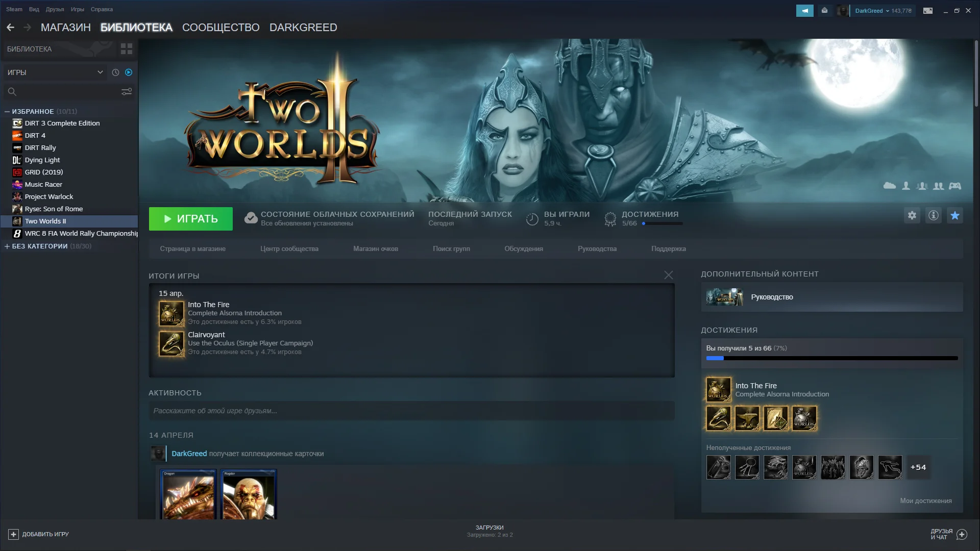
Task: Open the Загрузки downloads status
Action: click(489, 531)
